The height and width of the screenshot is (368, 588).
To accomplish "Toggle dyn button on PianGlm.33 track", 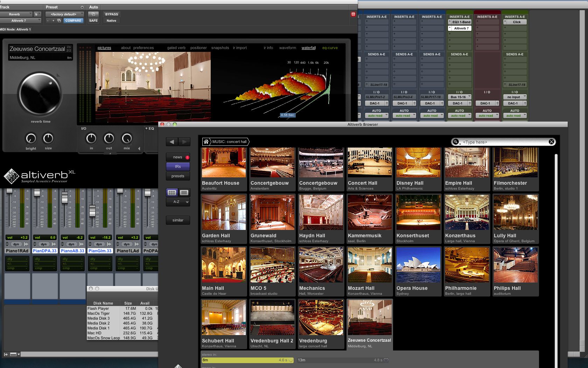I will (99, 244).
